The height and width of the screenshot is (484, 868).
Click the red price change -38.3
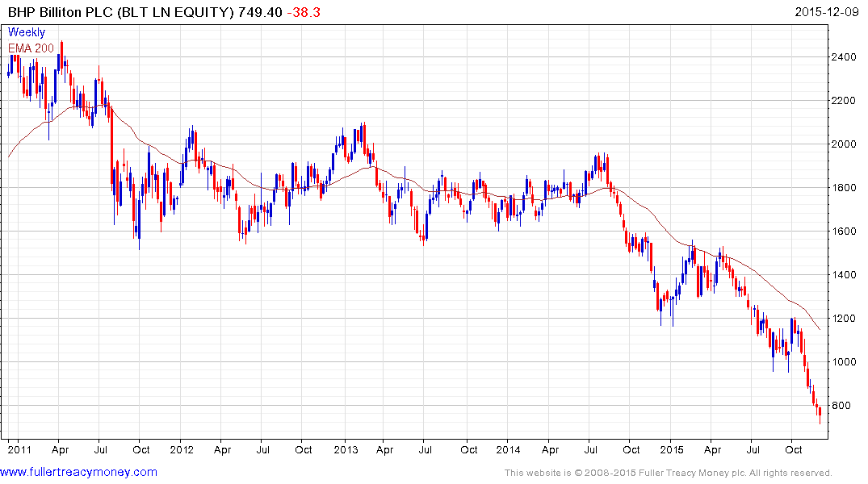click(304, 12)
